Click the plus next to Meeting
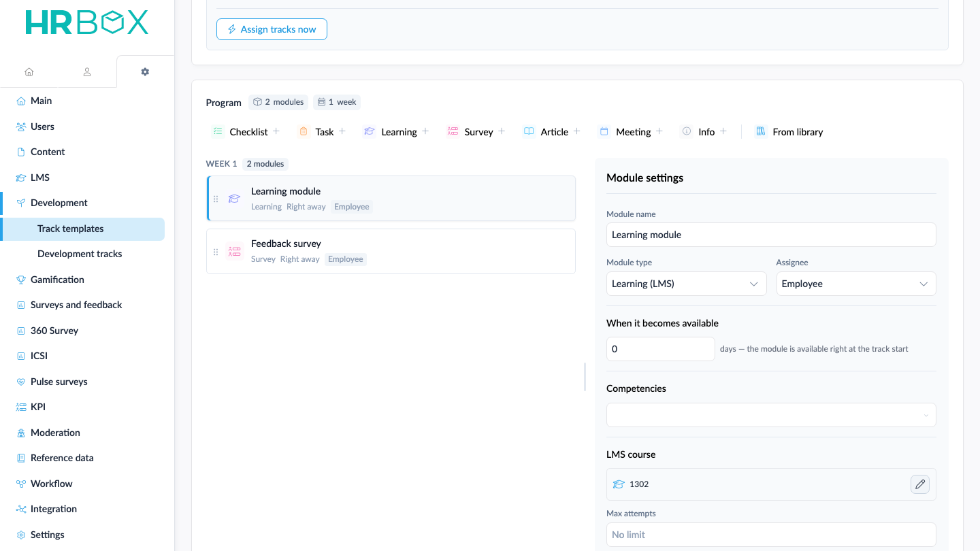 pos(659,131)
